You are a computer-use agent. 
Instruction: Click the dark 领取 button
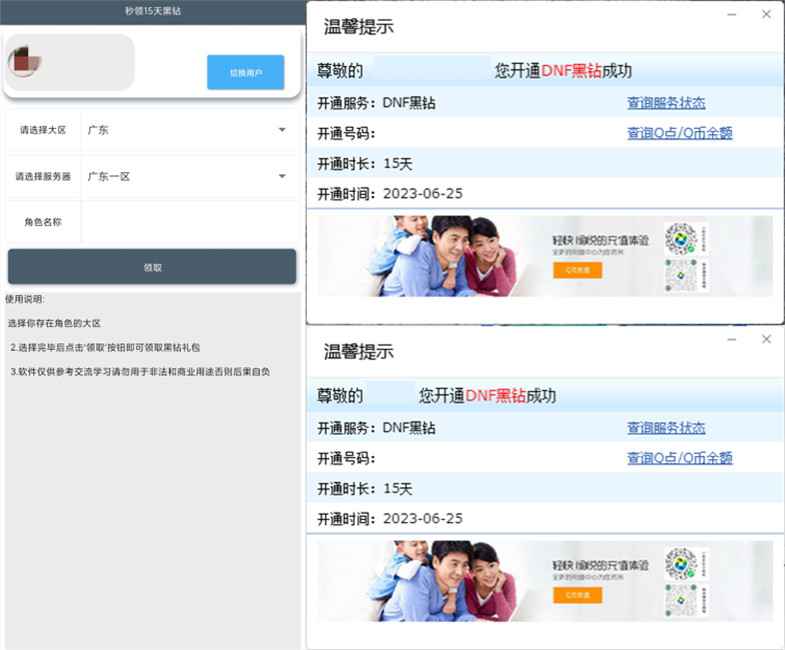coord(152,267)
